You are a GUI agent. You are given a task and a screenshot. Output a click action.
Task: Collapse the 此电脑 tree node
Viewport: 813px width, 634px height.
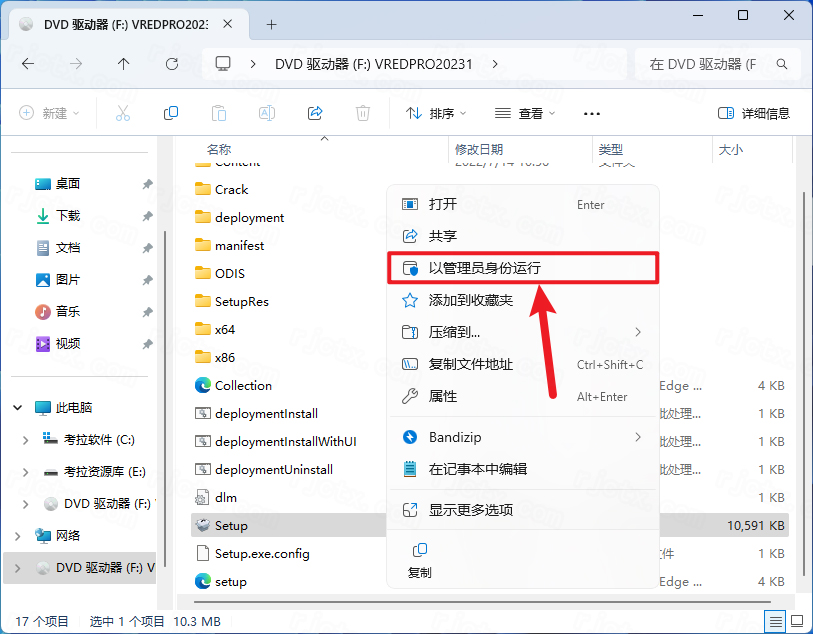click(17, 408)
